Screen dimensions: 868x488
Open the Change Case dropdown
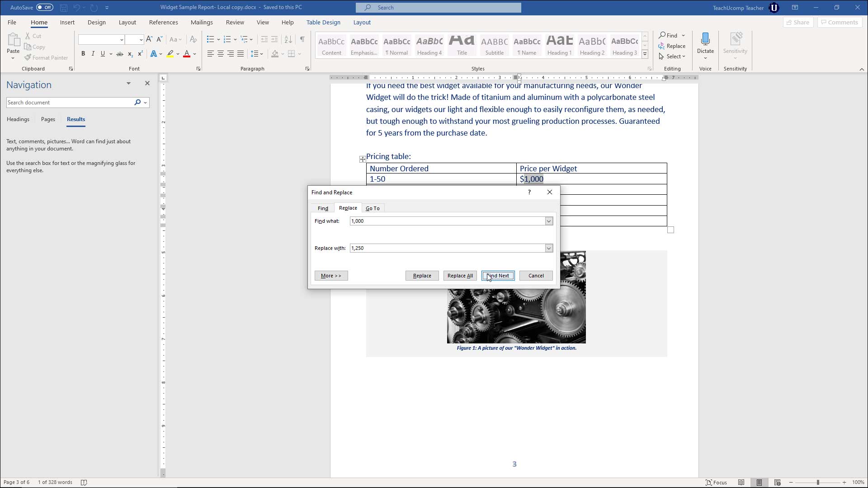pyautogui.click(x=175, y=39)
